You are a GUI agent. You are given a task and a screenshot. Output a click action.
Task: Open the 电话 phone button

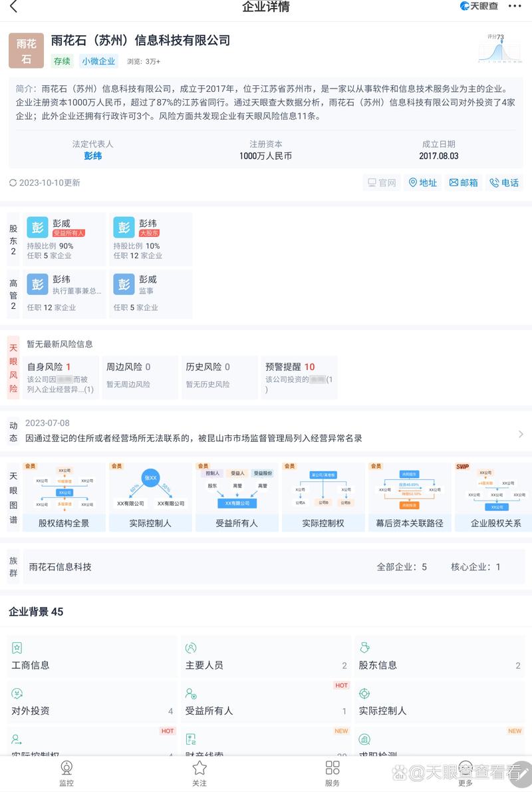tap(504, 183)
